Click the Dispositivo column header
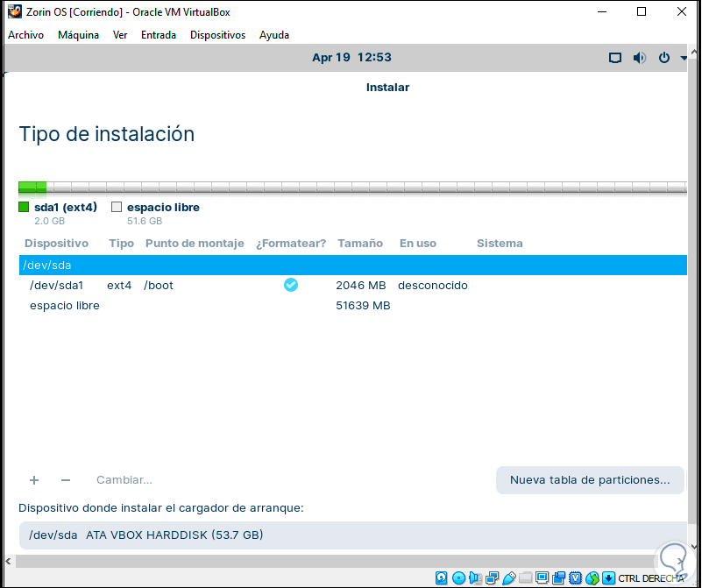The image size is (702, 588). (x=56, y=243)
